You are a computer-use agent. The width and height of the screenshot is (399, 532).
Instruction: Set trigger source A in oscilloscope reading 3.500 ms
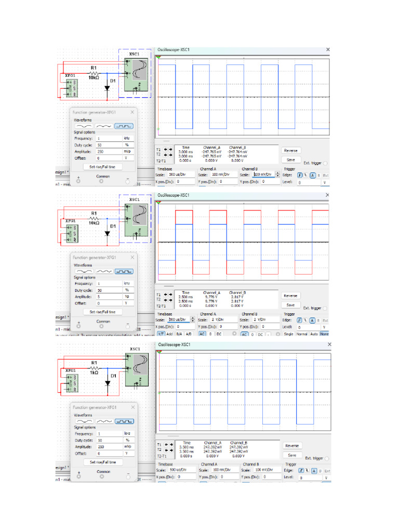pyautogui.click(x=314, y=471)
